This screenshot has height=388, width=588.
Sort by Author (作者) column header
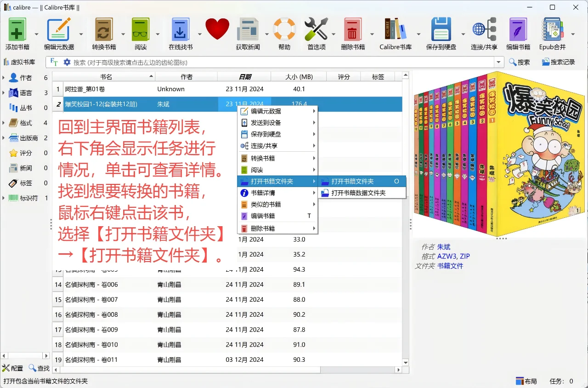coord(186,77)
